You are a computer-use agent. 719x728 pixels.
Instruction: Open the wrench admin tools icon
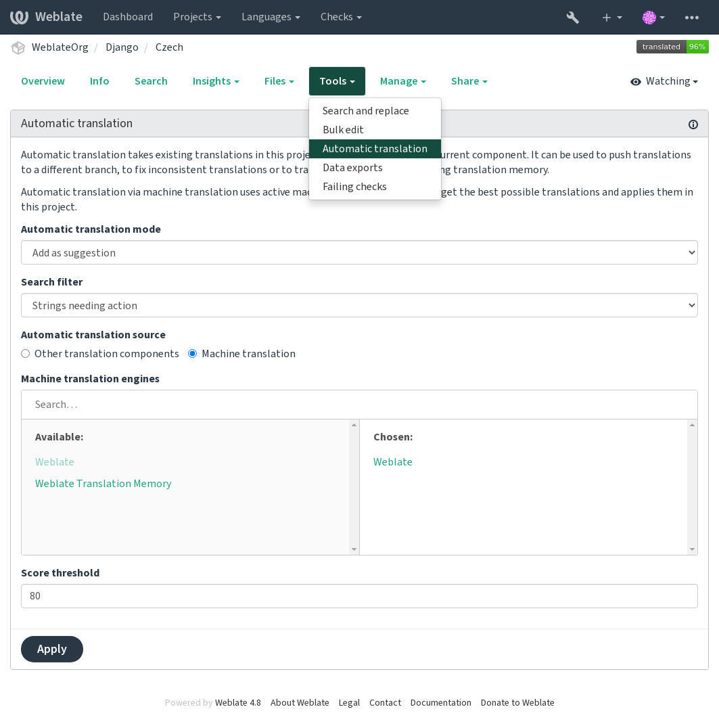tap(572, 17)
